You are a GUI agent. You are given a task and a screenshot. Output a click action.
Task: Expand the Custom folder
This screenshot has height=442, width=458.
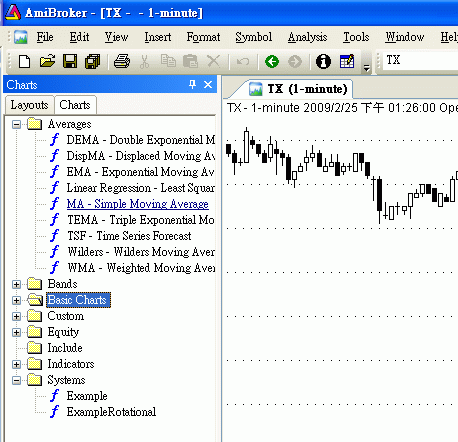click(16, 316)
